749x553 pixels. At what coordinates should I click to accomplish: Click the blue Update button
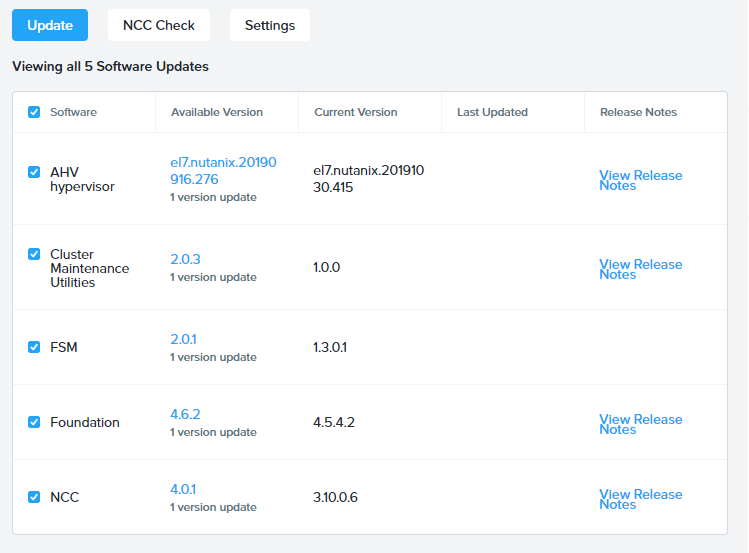(50, 25)
